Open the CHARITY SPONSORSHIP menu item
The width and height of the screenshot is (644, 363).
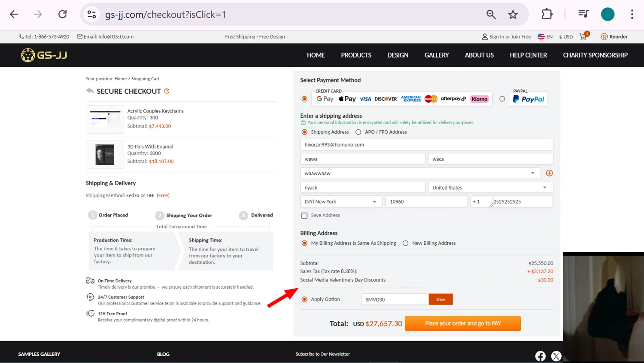point(595,55)
